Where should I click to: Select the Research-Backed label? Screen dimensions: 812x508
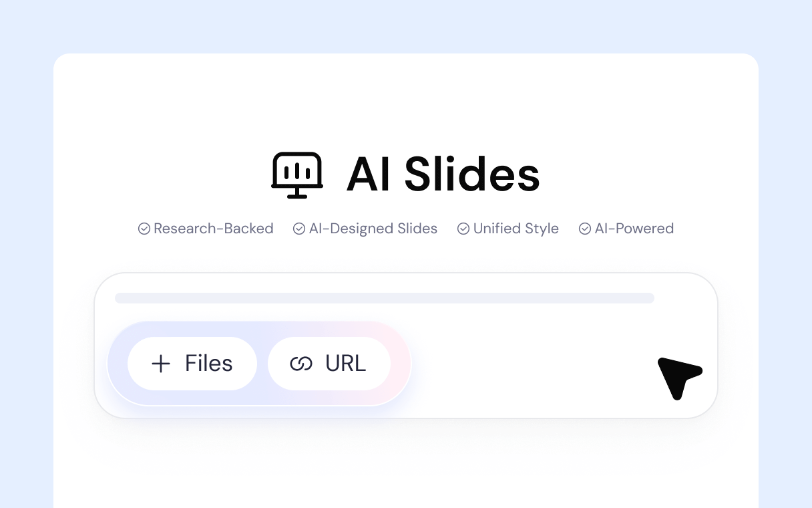click(x=213, y=229)
